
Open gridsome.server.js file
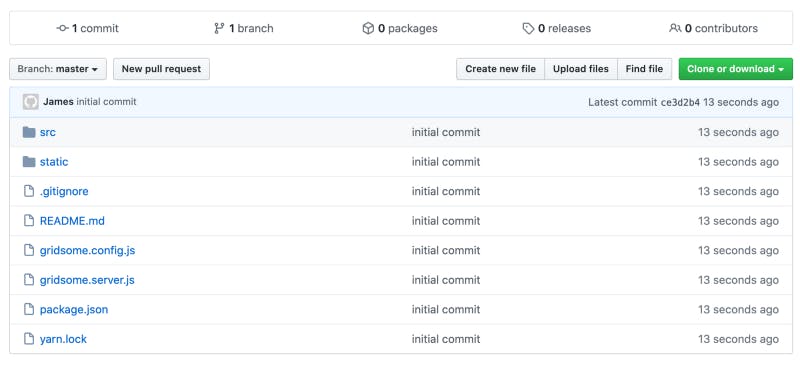(x=87, y=280)
